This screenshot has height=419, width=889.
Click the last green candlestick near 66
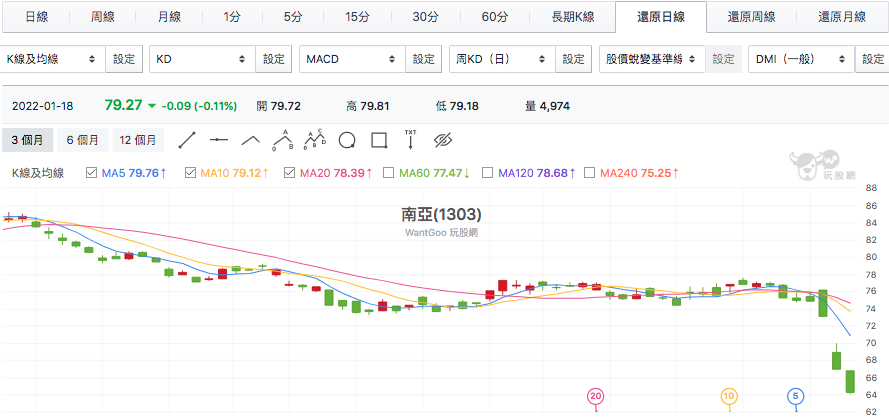[850, 382]
